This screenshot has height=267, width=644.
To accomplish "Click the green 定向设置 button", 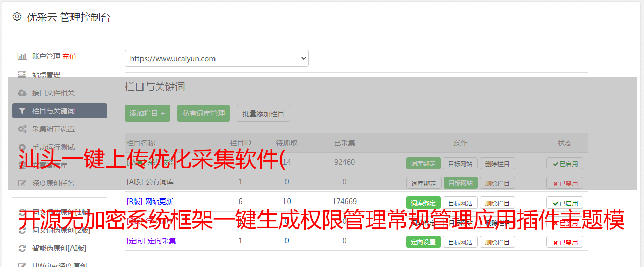I will click(x=423, y=242).
